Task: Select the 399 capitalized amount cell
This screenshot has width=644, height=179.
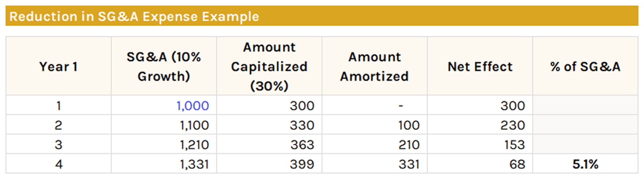Action: pyautogui.click(x=269, y=164)
